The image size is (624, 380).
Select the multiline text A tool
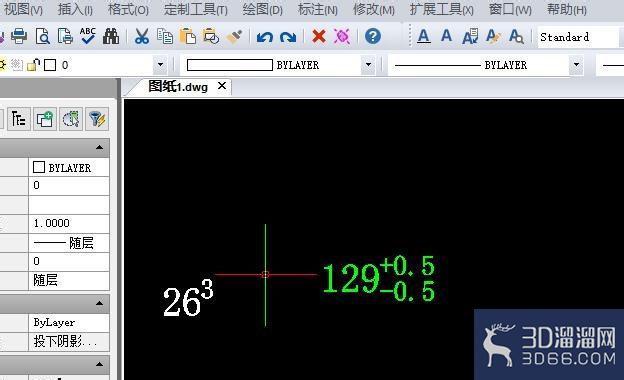[423, 37]
